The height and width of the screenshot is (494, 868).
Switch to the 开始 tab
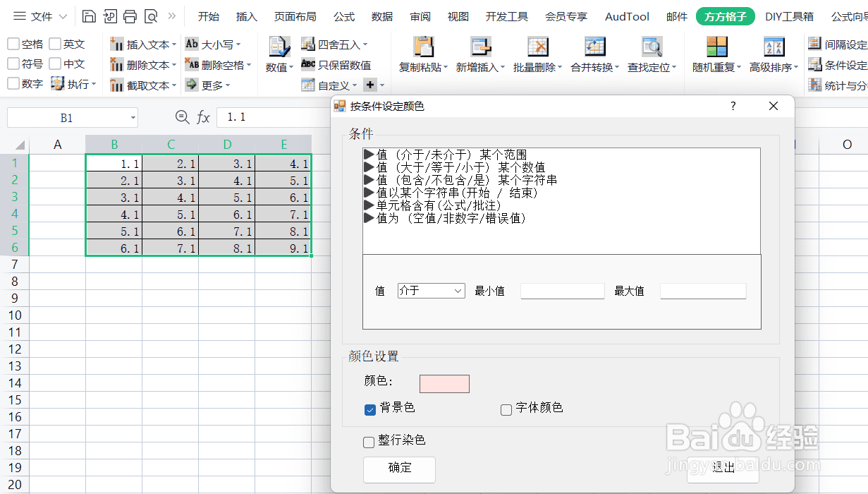coord(209,16)
